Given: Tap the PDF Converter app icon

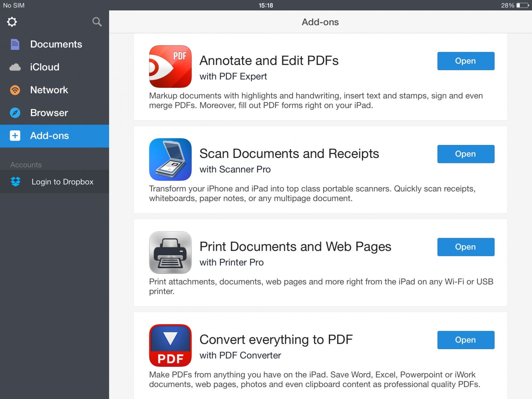Looking at the screenshot, I should click(x=170, y=345).
